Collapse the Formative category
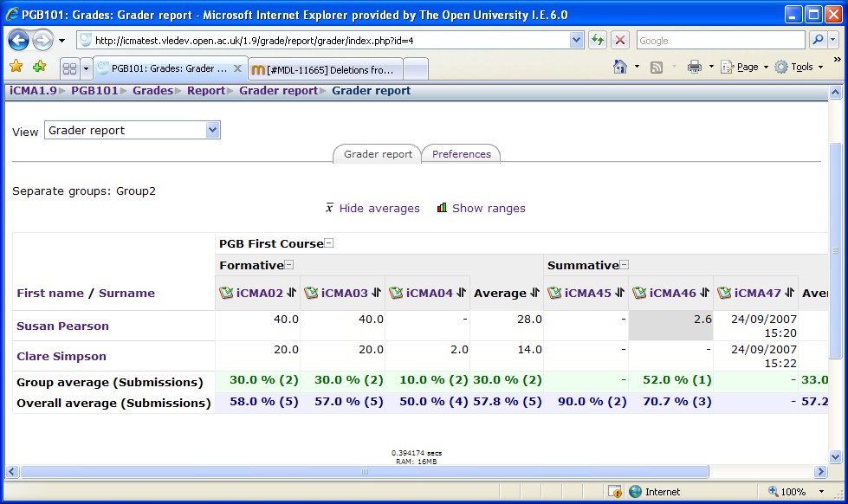Screen dimensions: 848x504 (289, 265)
